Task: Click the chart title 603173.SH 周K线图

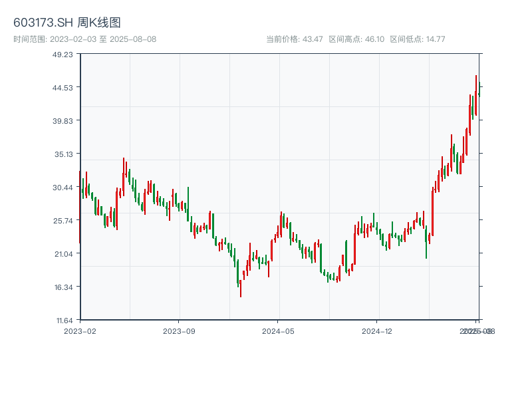Action: 67,23
